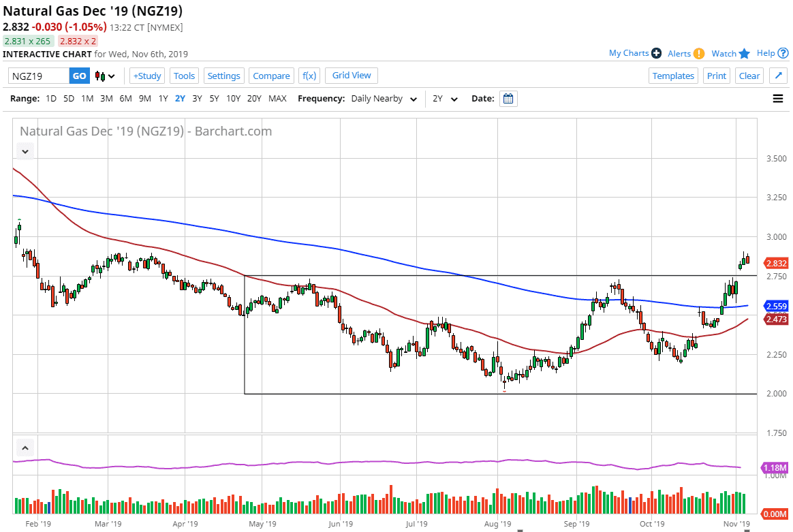The height and width of the screenshot is (532, 793).
Task: Open the date calendar picker icon
Action: pyautogui.click(x=508, y=99)
